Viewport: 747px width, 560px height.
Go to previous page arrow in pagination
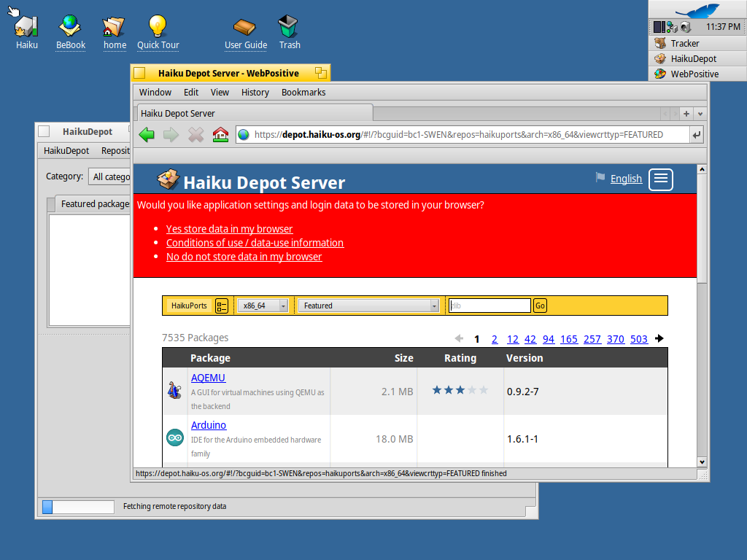click(459, 338)
